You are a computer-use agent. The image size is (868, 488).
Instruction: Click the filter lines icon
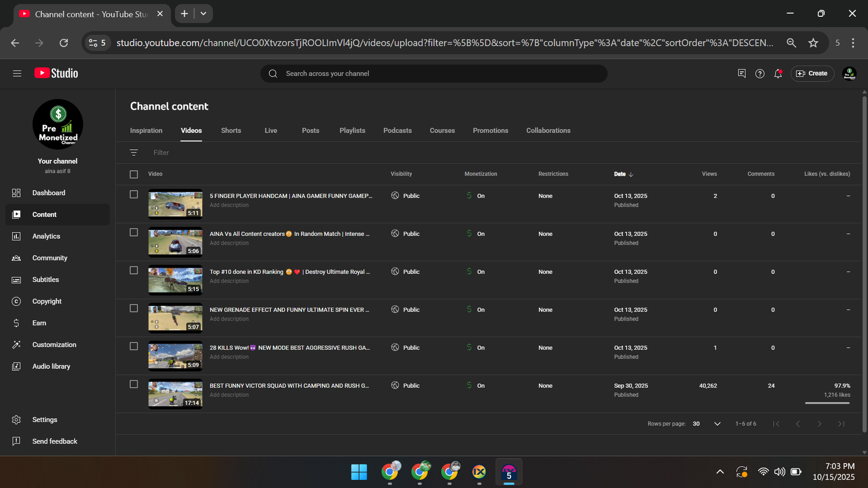point(134,153)
